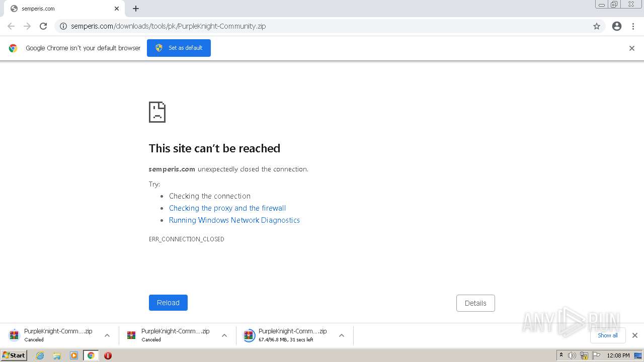644x362 pixels.
Task: Launch Internet Explorer from taskbar
Action: [40, 355]
